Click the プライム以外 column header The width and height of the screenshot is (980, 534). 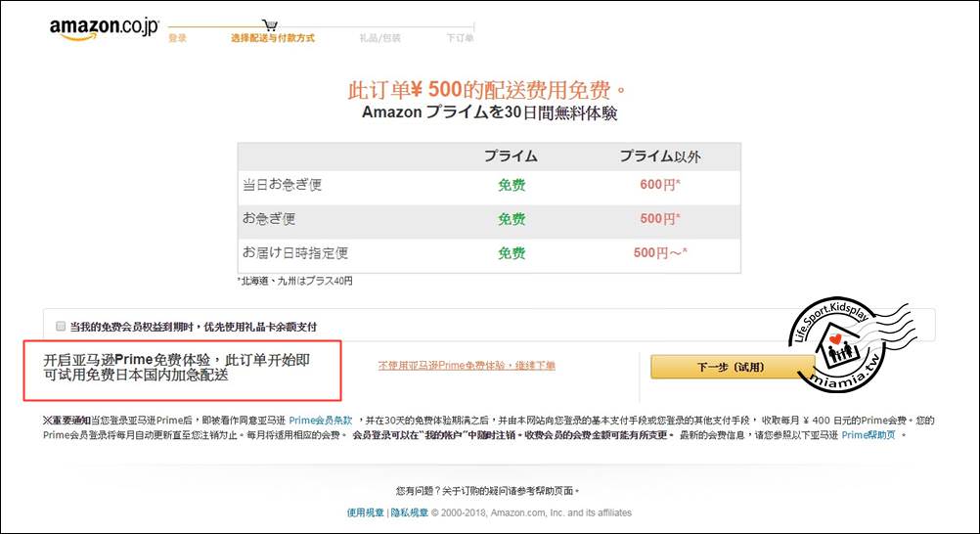click(659, 156)
